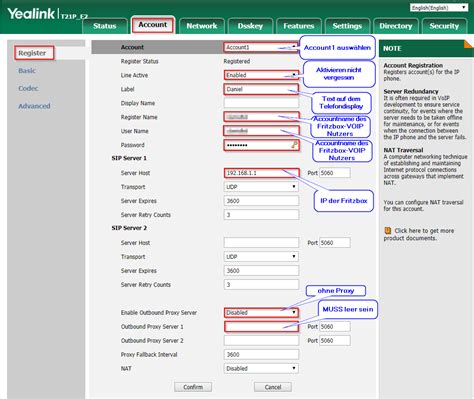Switch to the Features tab

(x=299, y=26)
